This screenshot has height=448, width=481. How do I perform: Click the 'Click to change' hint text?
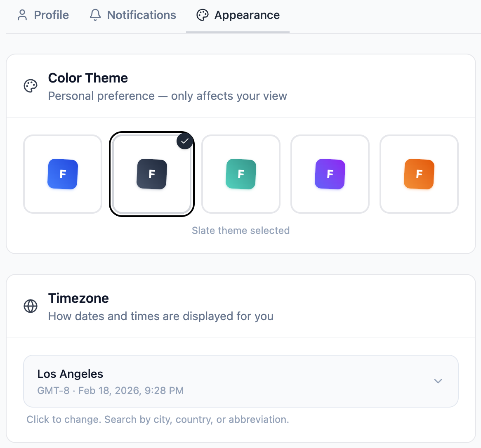(x=158, y=419)
